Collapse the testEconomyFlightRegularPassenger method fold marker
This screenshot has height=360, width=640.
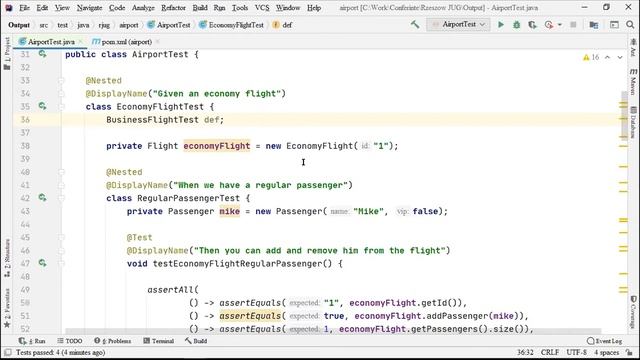(x=61, y=263)
